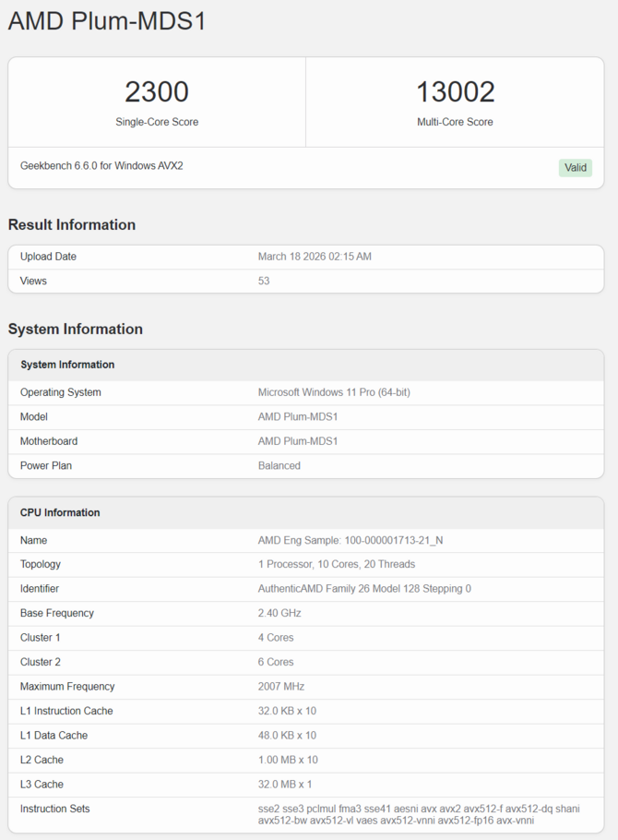Viewport: 618px width, 840px height.
Task: Click the Instruction Sets label
Action: (x=55, y=809)
